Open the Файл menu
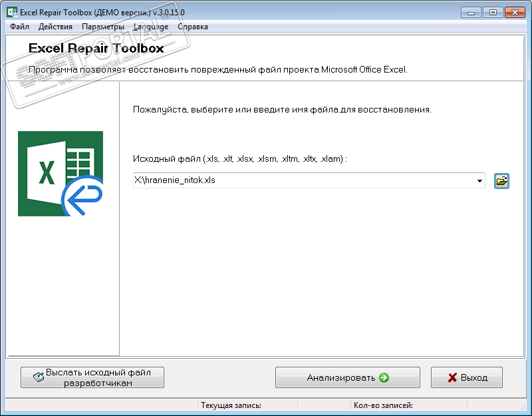The width and height of the screenshot is (532, 416). [x=19, y=27]
